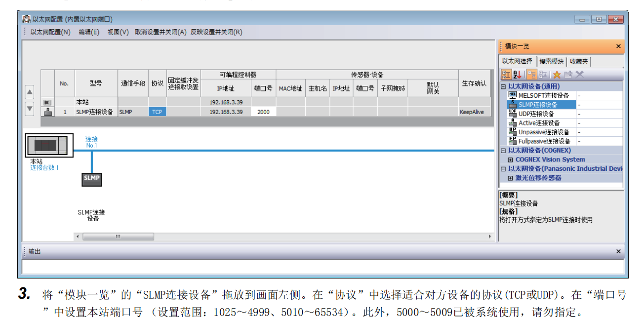
Task: Choose the Unpassive连接设备 module
Action: [543, 132]
